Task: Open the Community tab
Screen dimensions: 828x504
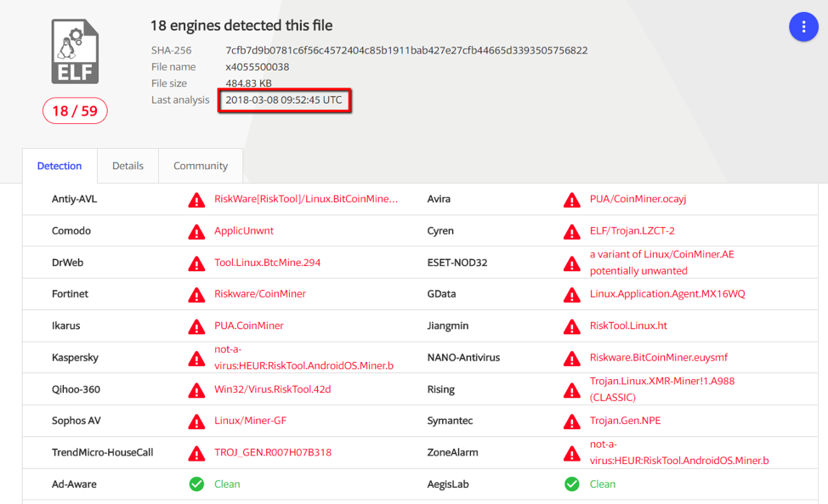Action: 201,166
